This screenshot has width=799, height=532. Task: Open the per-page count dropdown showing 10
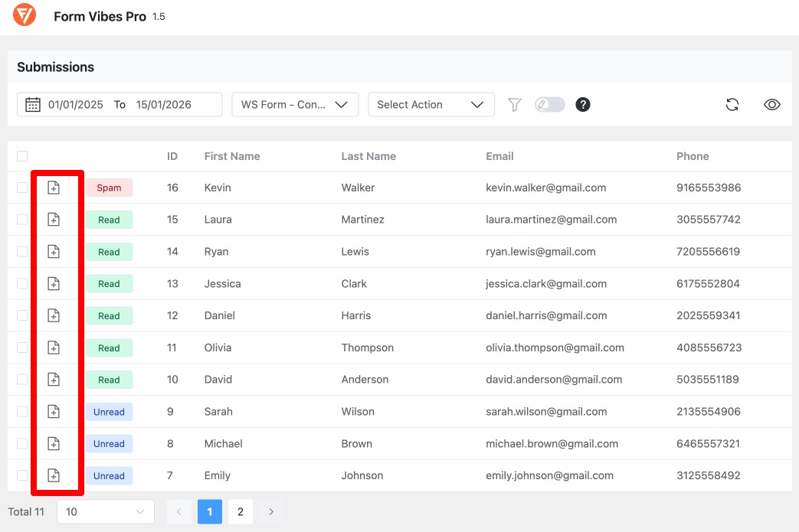click(x=105, y=511)
